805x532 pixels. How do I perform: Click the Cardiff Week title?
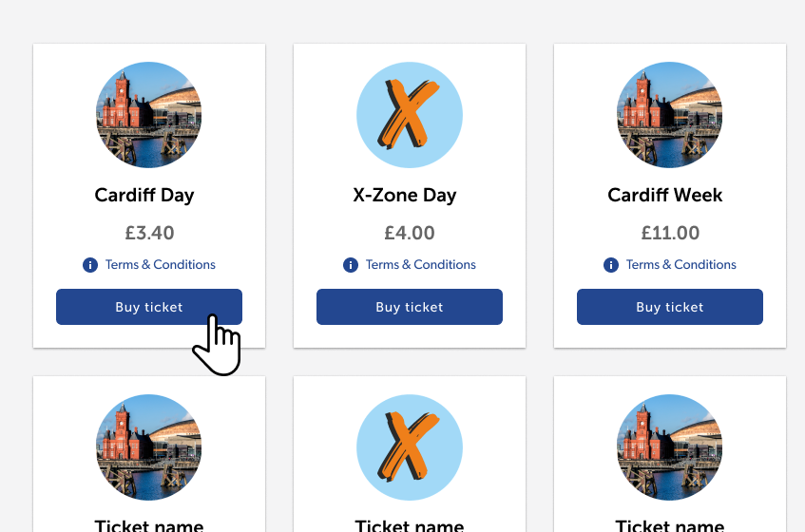(665, 195)
